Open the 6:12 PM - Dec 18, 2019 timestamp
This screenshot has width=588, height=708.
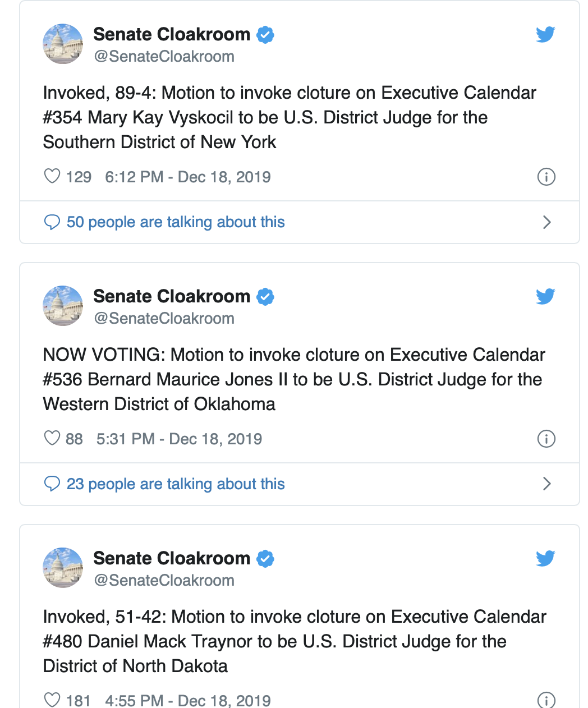pos(188,177)
